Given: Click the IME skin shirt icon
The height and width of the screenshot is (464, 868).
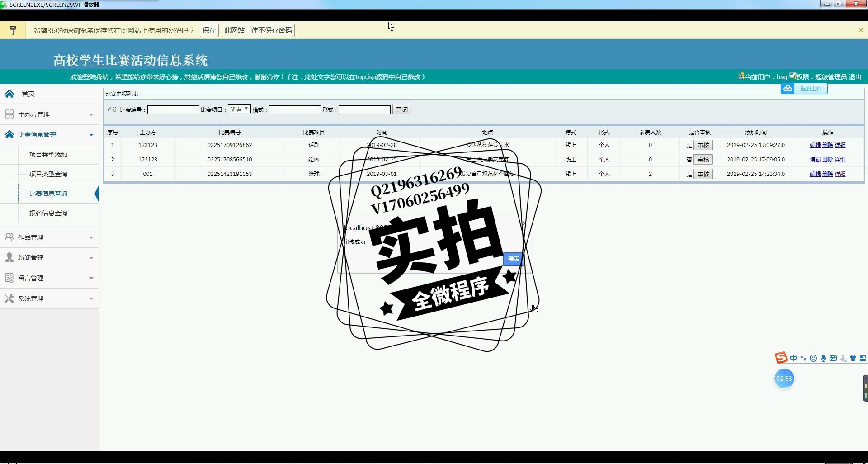Looking at the screenshot, I should (x=853, y=358).
